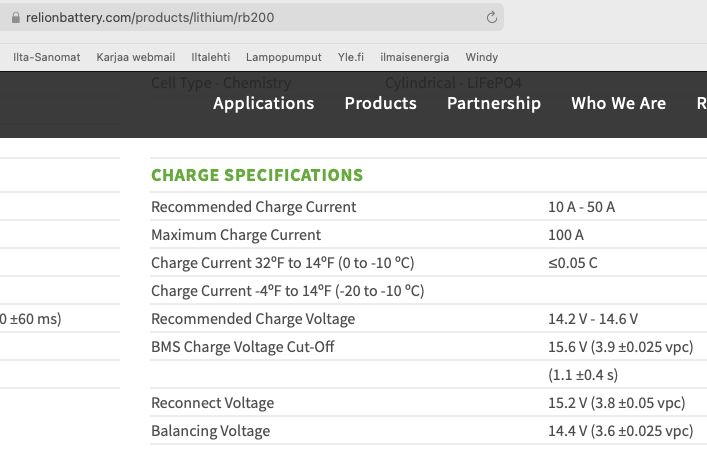Open the Karjaa webmail bookmark
This screenshot has height=450, width=707.
pos(131,58)
